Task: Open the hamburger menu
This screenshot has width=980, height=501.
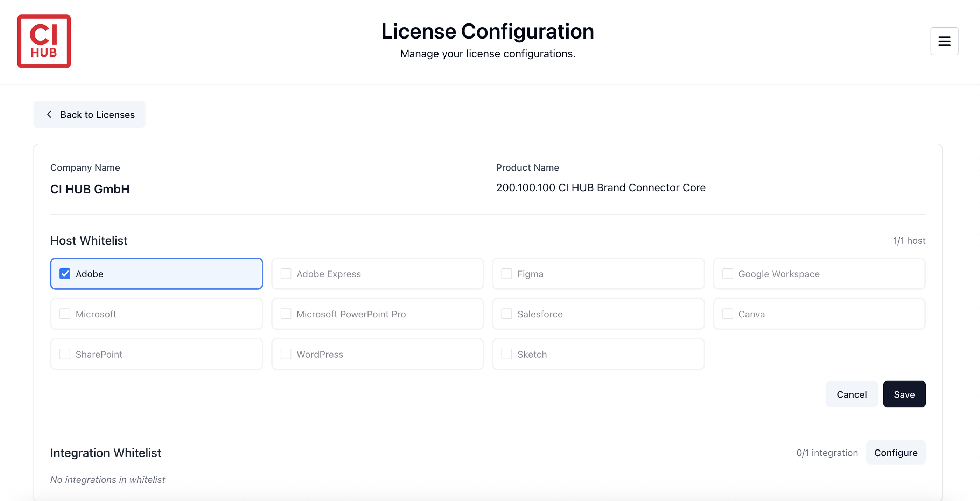Action: tap(944, 41)
